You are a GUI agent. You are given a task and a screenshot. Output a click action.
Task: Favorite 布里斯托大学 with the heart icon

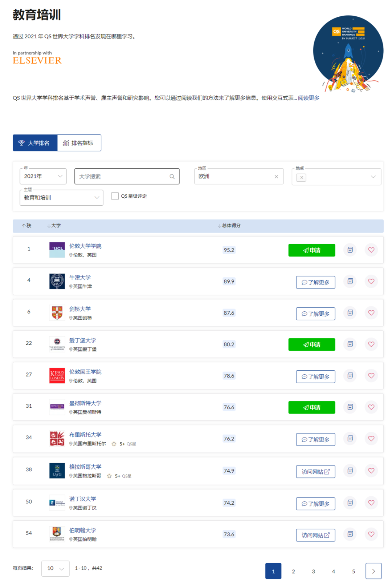[x=371, y=438]
